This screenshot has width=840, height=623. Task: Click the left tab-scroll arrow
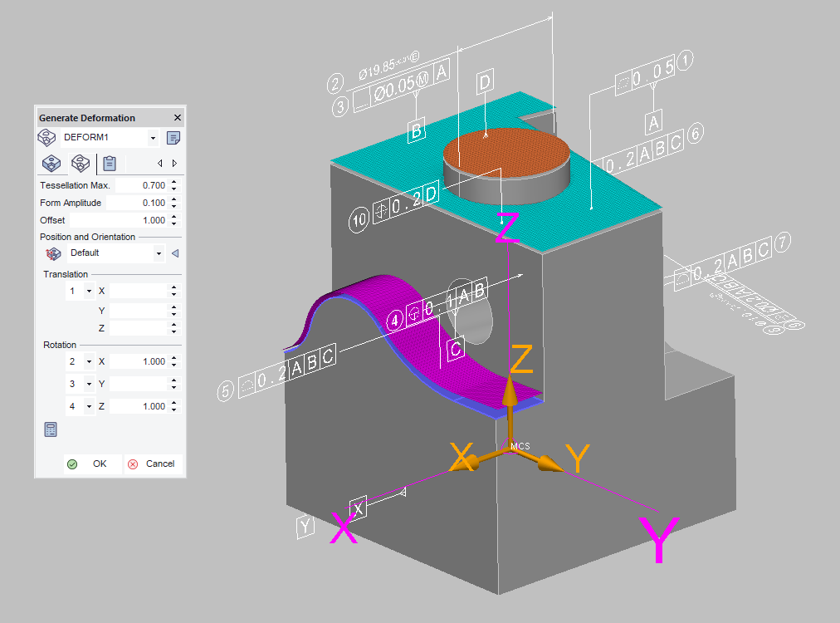[x=159, y=163]
